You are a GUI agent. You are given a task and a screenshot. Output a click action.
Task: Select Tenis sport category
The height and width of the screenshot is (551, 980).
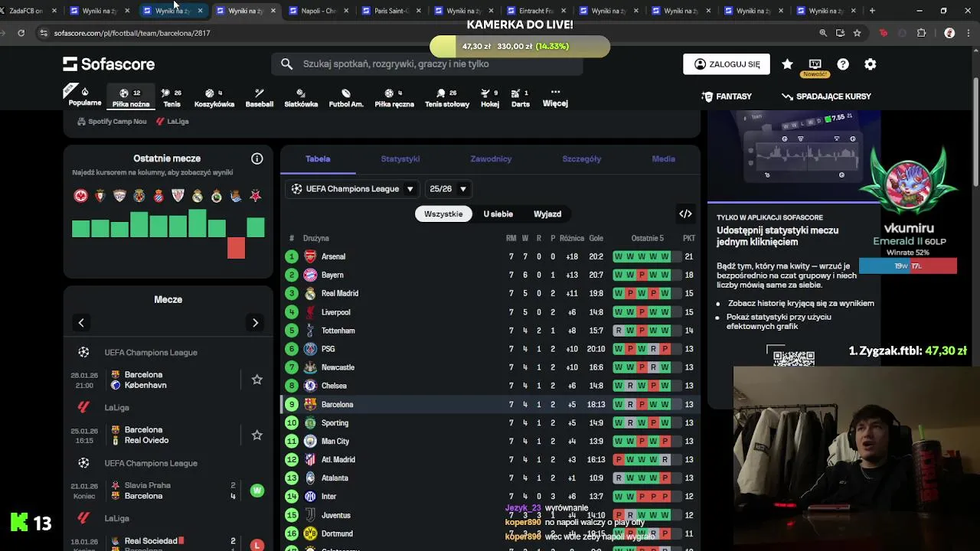click(x=171, y=98)
